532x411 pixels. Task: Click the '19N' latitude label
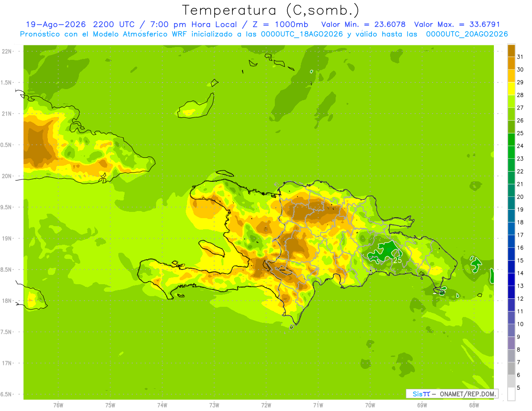pyautogui.click(x=7, y=239)
